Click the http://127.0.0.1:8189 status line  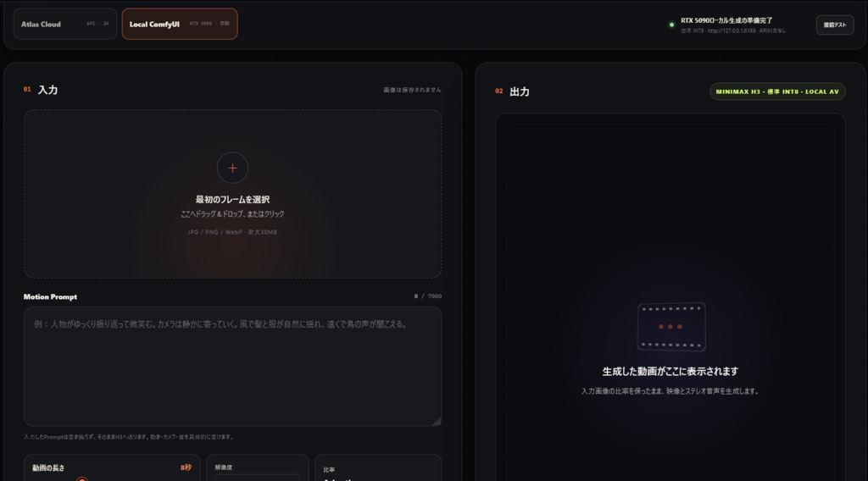[x=733, y=31]
